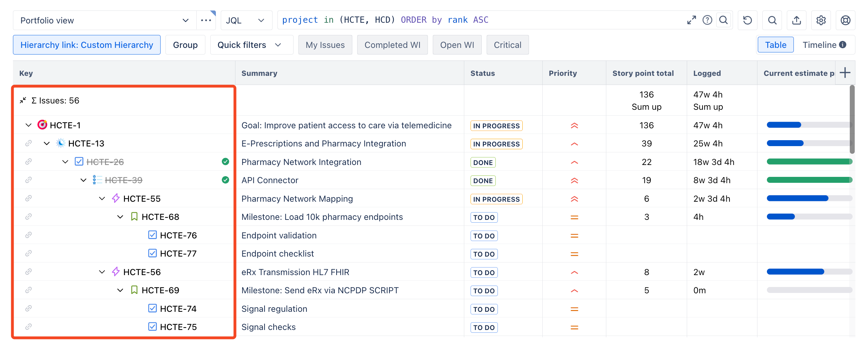Collapse the HCTE-56 row
The height and width of the screenshot is (345, 868).
click(x=102, y=272)
